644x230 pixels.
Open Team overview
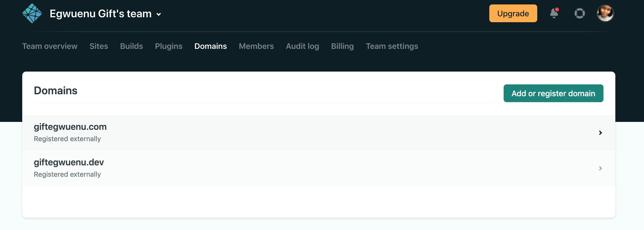click(x=49, y=46)
